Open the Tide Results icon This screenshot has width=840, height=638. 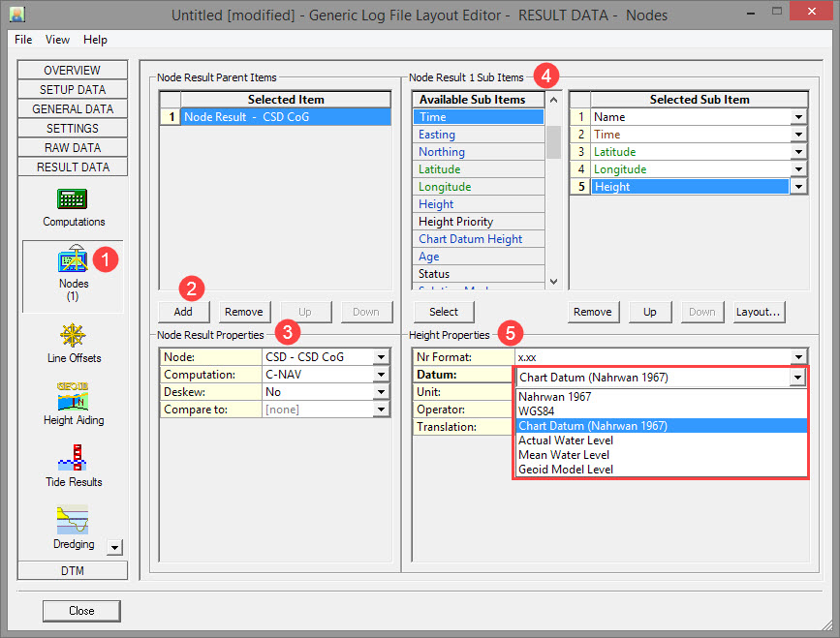[74, 459]
